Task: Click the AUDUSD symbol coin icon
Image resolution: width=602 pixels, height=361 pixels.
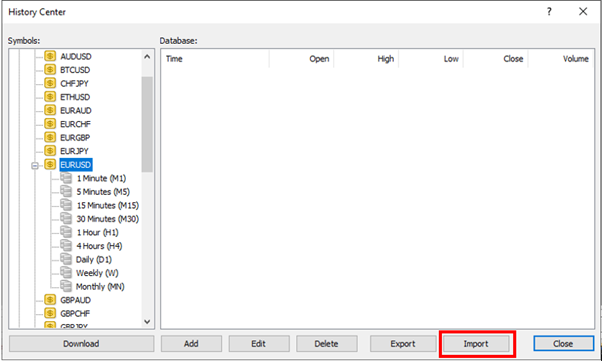Action: [x=50, y=56]
